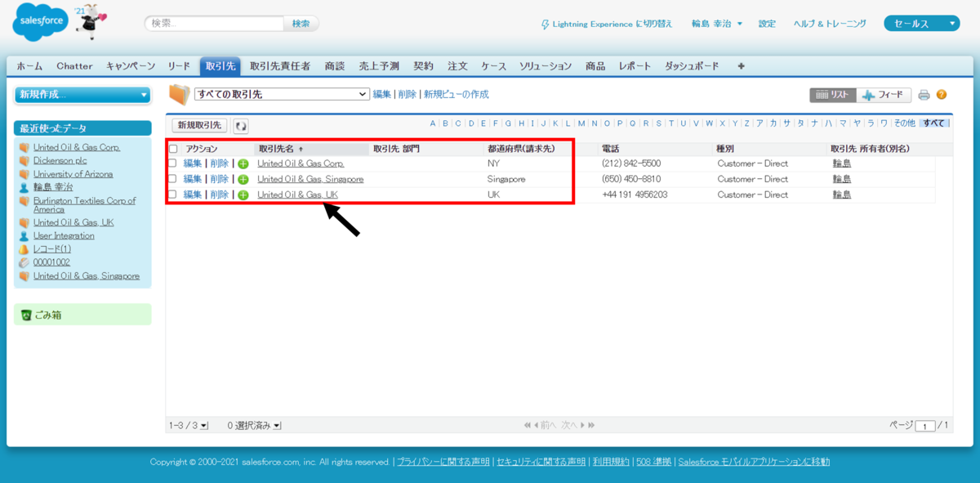The height and width of the screenshot is (483, 980).
Task: Expand the 新規作成 sidebar dropdown
Action: [x=83, y=95]
